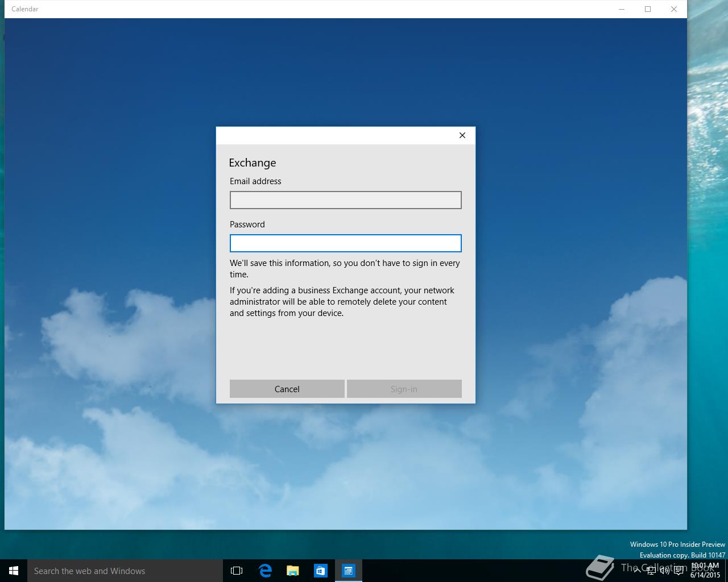Image resolution: width=728 pixels, height=582 pixels.
Task: Open Task View from taskbar
Action: (x=237, y=571)
